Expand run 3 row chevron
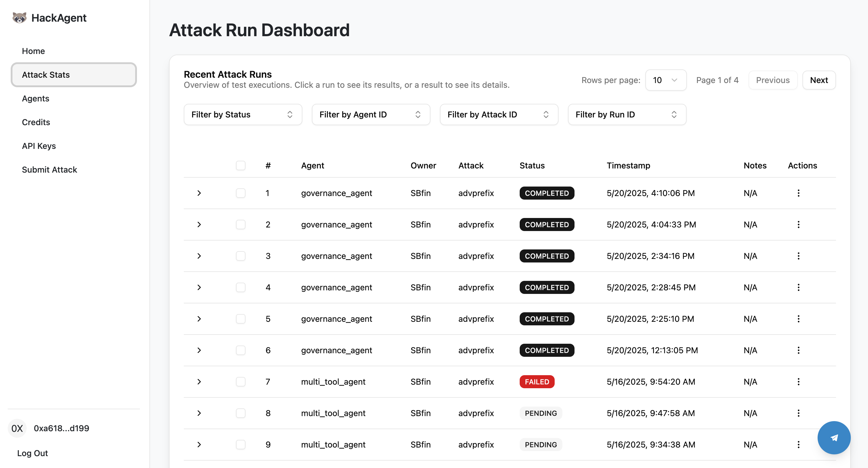Image resolution: width=868 pixels, height=468 pixels. 199,256
